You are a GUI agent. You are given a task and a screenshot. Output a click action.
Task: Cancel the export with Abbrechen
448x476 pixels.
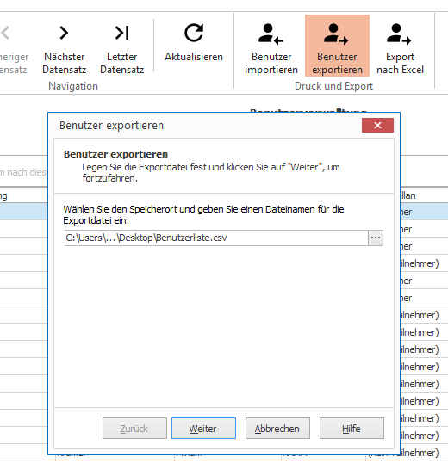pyautogui.click(x=277, y=429)
